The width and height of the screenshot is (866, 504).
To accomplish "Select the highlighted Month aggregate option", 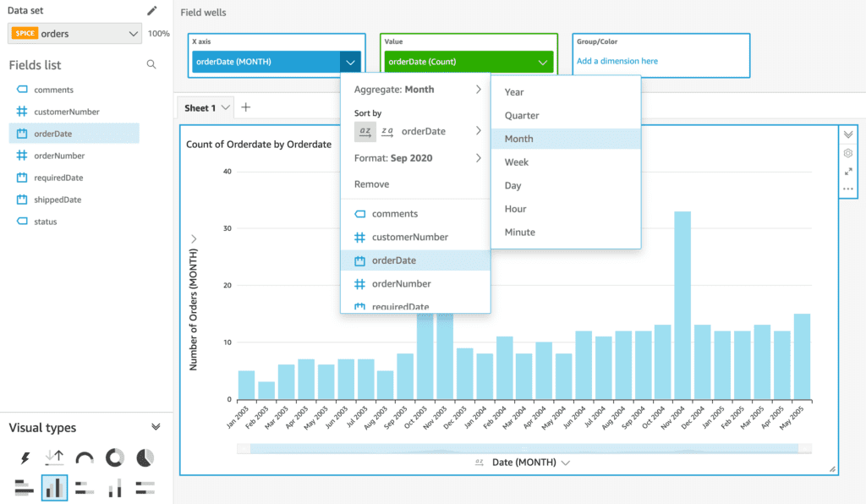I will pos(566,140).
